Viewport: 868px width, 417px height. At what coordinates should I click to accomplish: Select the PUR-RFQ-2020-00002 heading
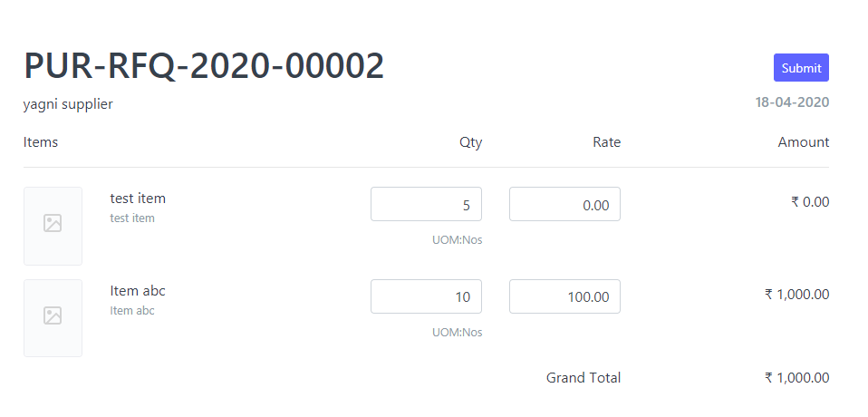click(x=204, y=66)
